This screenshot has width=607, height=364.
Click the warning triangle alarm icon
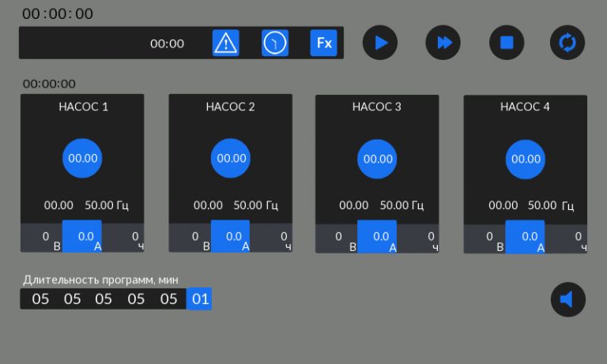pyautogui.click(x=226, y=43)
